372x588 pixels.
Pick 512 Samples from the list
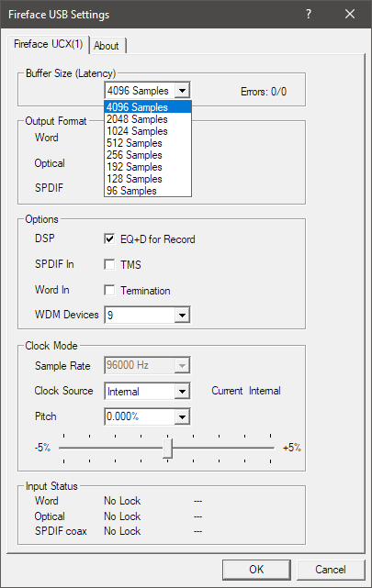148,143
